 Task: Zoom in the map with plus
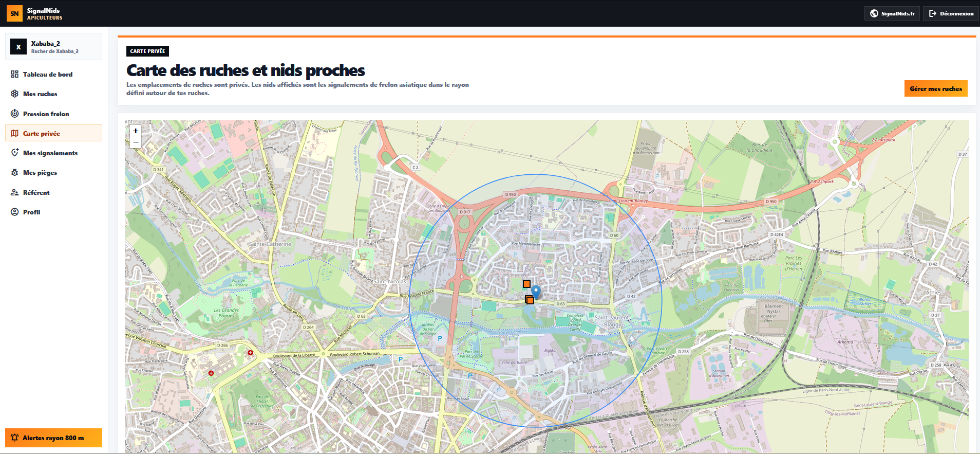(x=136, y=131)
